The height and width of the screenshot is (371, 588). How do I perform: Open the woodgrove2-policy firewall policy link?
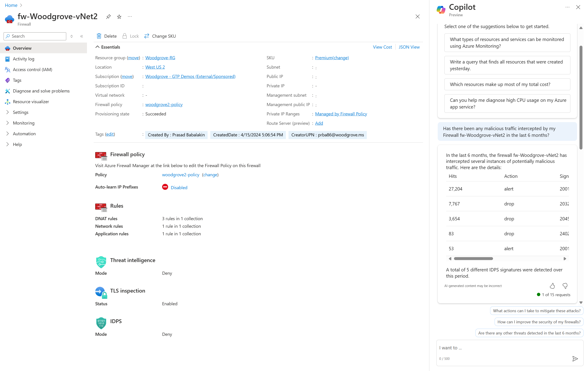pos(164,105)
